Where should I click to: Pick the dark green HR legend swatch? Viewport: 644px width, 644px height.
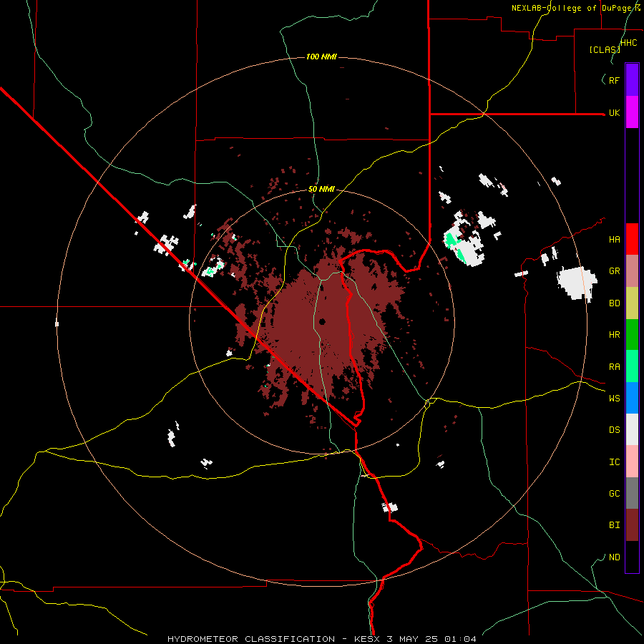632,335
